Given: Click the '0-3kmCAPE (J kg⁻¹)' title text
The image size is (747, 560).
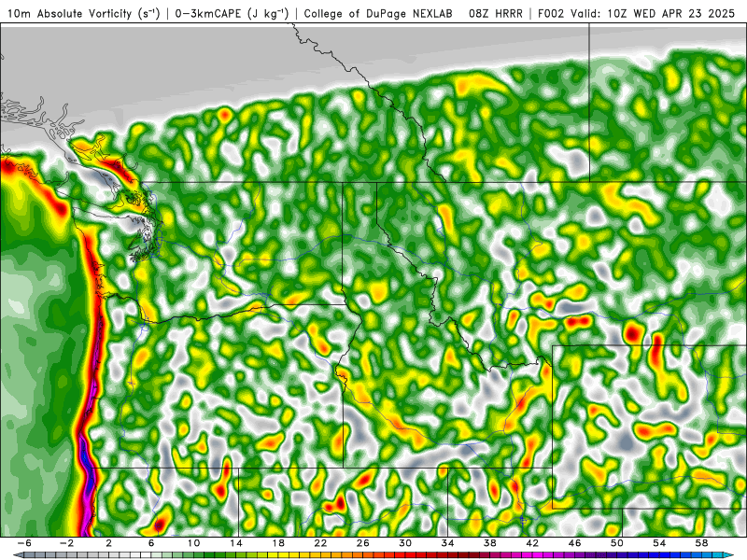Looking at the screenshot, I should 232,14.
